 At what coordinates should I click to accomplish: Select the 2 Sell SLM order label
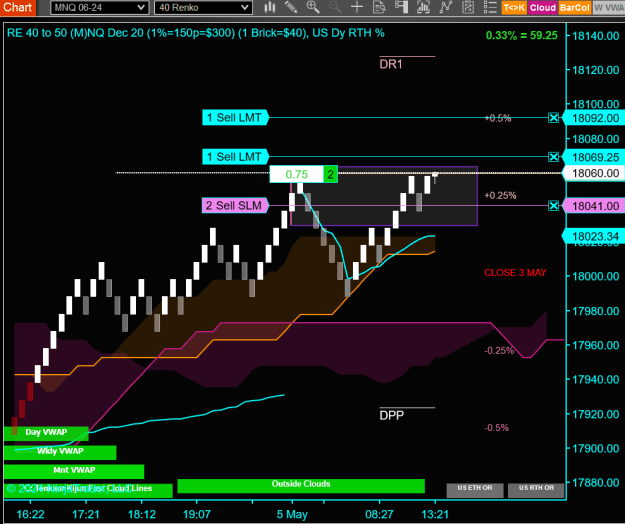235,206
